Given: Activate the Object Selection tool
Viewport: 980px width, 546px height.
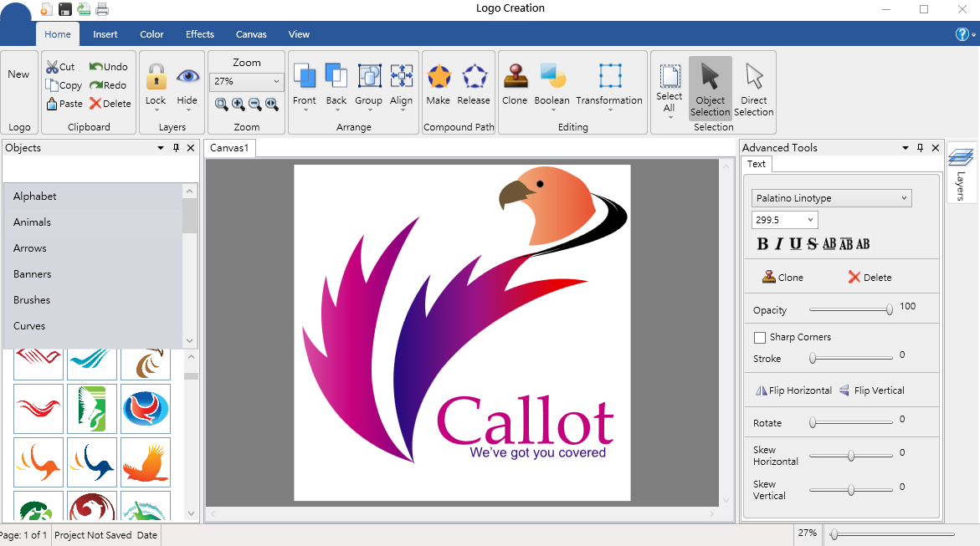Looking at the screenshot, I should coord(711,88).
